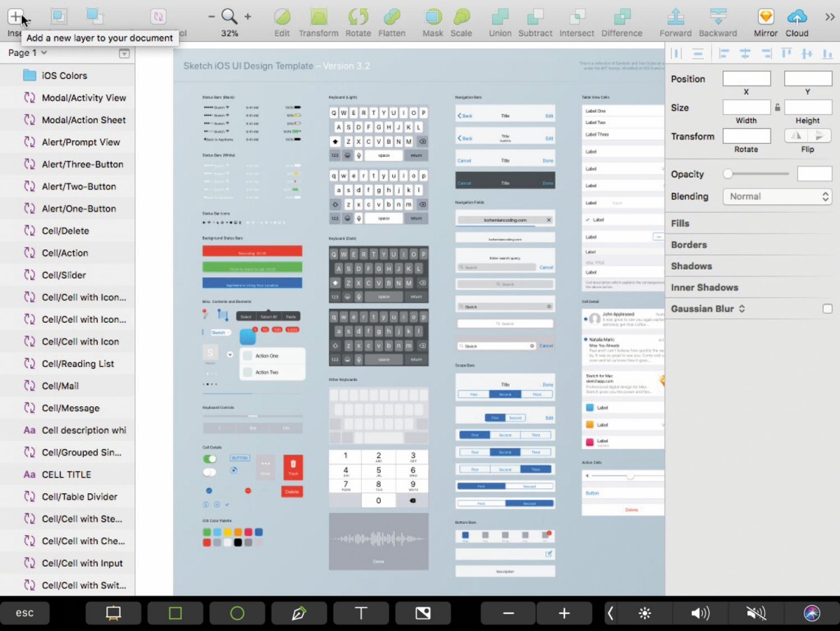Image resolution: width=840 pixels, height=631 pixels.
Task: Flip the layer vertically
Action: tap(820, 136)
